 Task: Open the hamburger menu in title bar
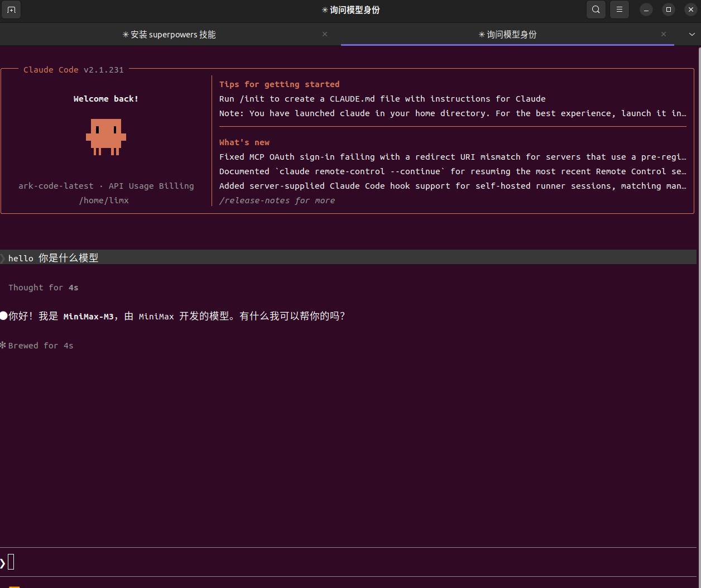coord(620,9)
